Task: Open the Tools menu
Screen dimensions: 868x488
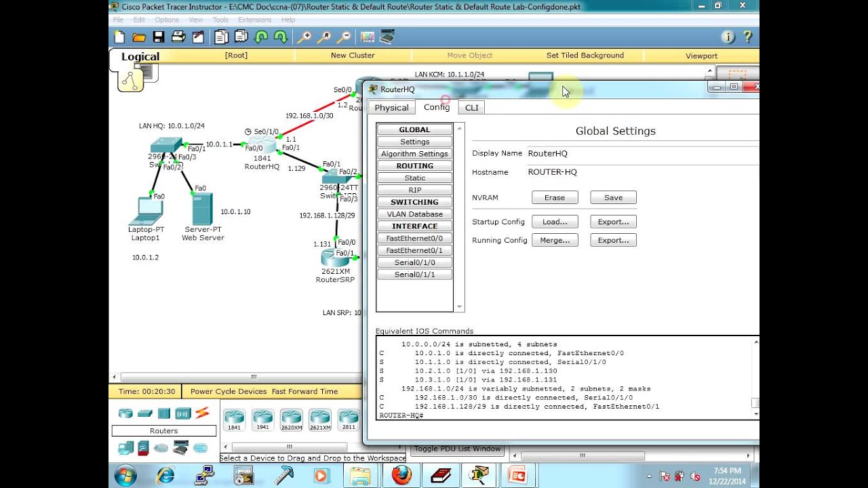Action: point(220,20)
